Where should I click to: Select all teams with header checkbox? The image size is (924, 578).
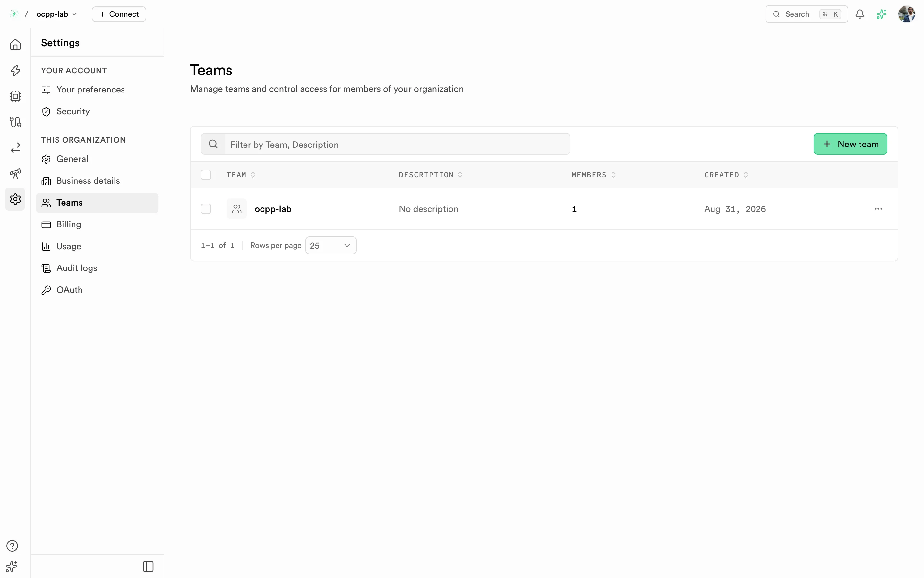pyautogui.click(x=206, y=175)
